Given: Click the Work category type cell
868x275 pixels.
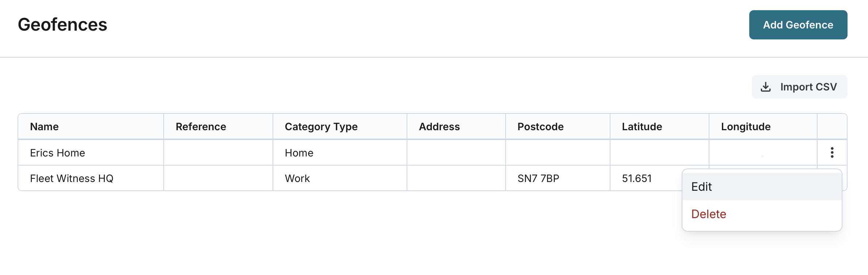Looking at the screenshot, I should [297, 178].
